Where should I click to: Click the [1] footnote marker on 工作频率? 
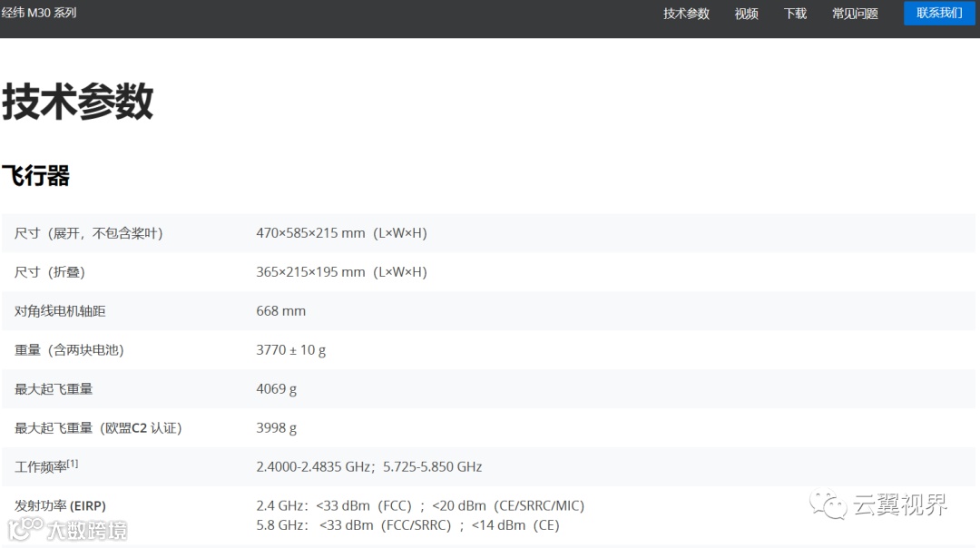(73, 464)
